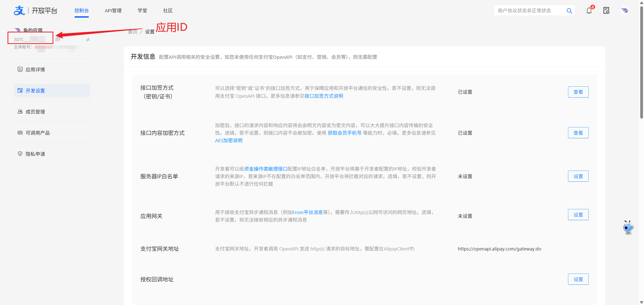Click the copy App ID icon
This screenshot has width=644, height=305.
pyautogui.click(x=58, y=39)
